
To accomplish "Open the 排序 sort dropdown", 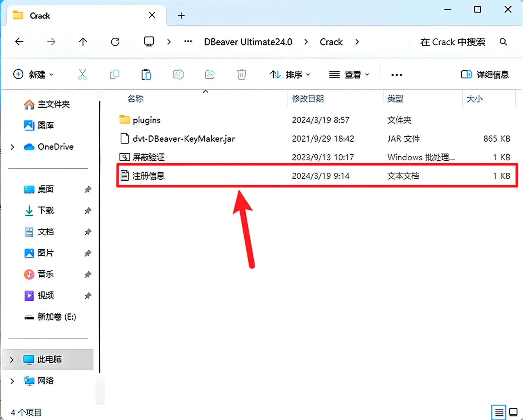I will coord(290,75).
